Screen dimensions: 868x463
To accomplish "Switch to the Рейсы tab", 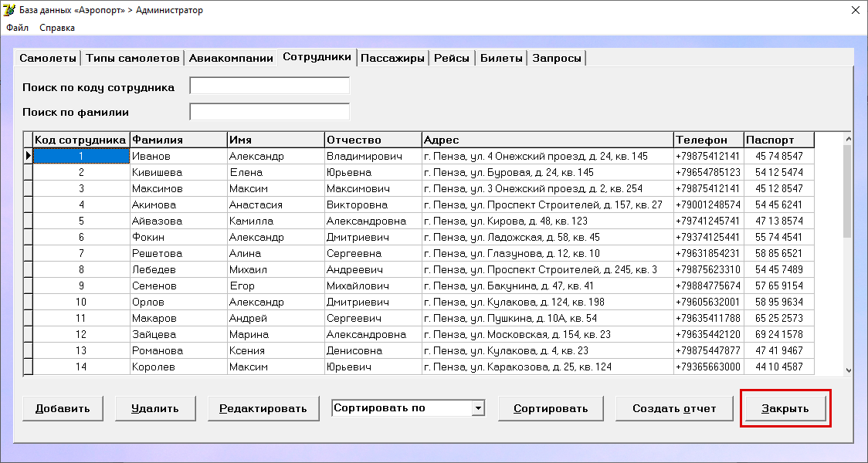I will click(452, 58).
